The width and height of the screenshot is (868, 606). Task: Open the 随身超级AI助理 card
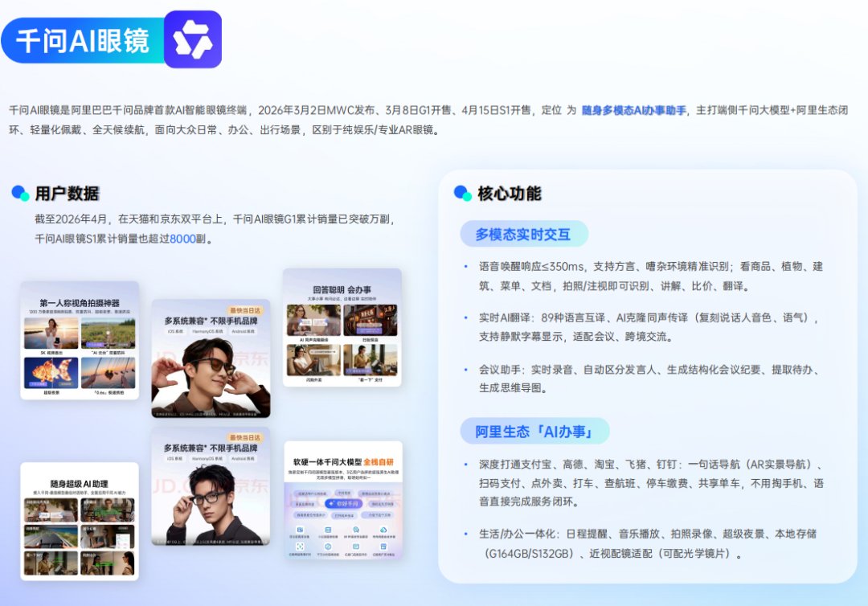tap(80, 522)
